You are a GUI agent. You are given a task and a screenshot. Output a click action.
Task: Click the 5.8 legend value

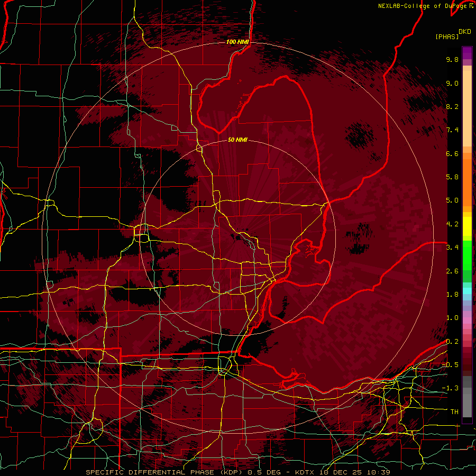coord(452,177)
